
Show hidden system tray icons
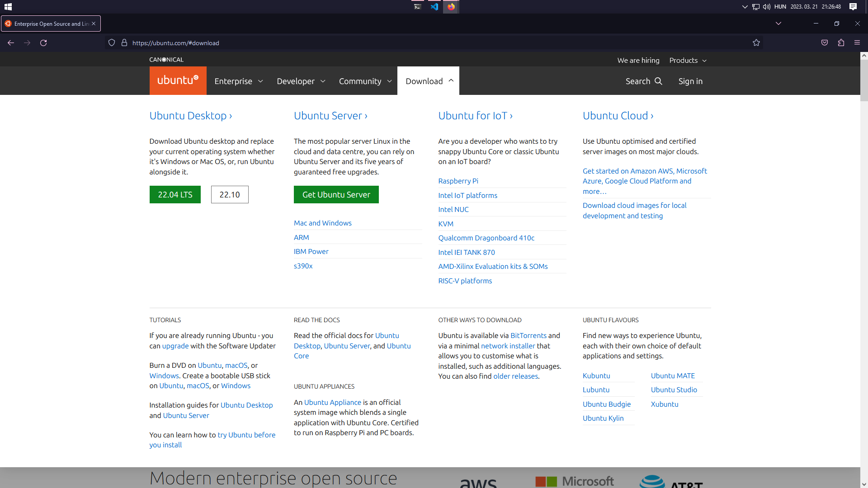click(745, 7)
